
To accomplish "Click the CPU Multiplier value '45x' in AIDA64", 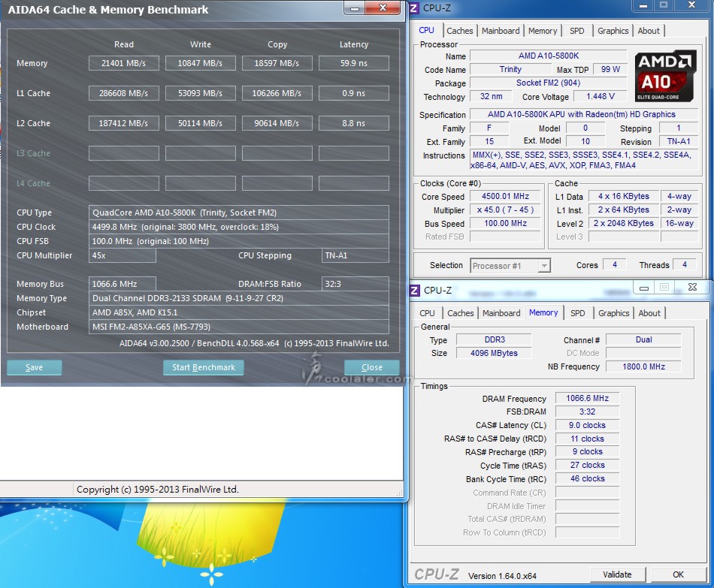I will (x=122, y=255).
